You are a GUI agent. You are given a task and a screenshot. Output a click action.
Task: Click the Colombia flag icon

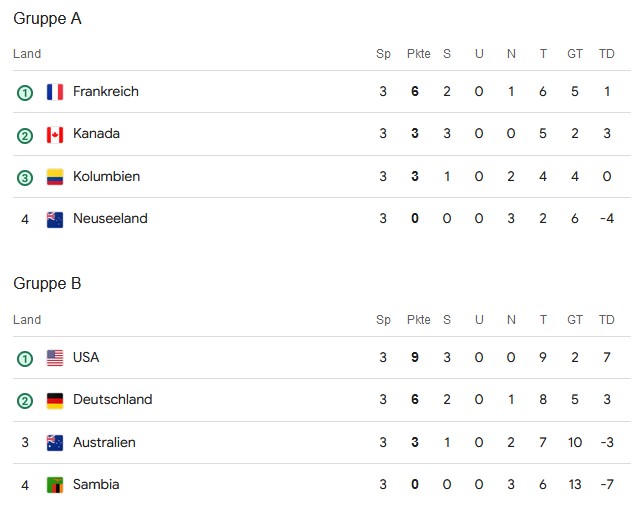tap(55, 177)
